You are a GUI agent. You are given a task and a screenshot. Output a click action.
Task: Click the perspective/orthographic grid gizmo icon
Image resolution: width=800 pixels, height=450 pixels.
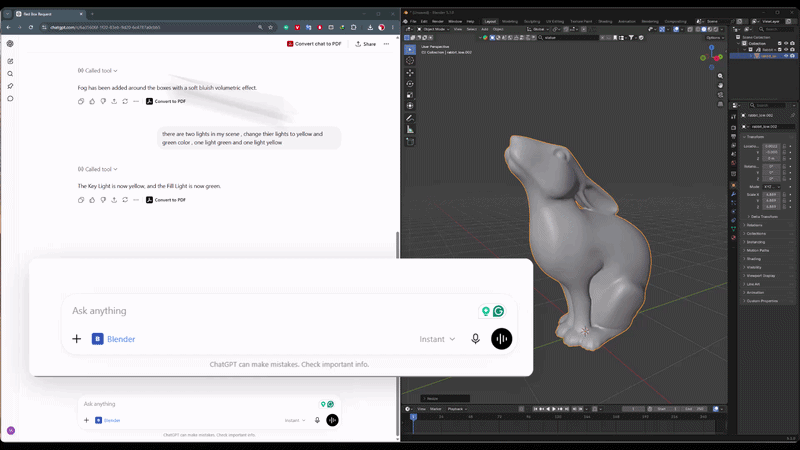pos(720,104)
